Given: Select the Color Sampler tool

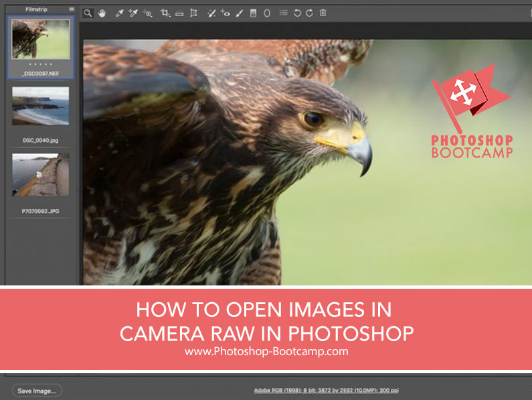Looking at the screenshot, I should [x=132, y=13].
